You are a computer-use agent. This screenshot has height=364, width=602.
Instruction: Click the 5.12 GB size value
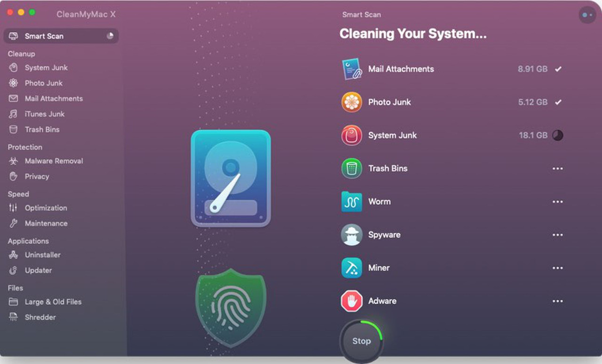click(x=532, y=102)
